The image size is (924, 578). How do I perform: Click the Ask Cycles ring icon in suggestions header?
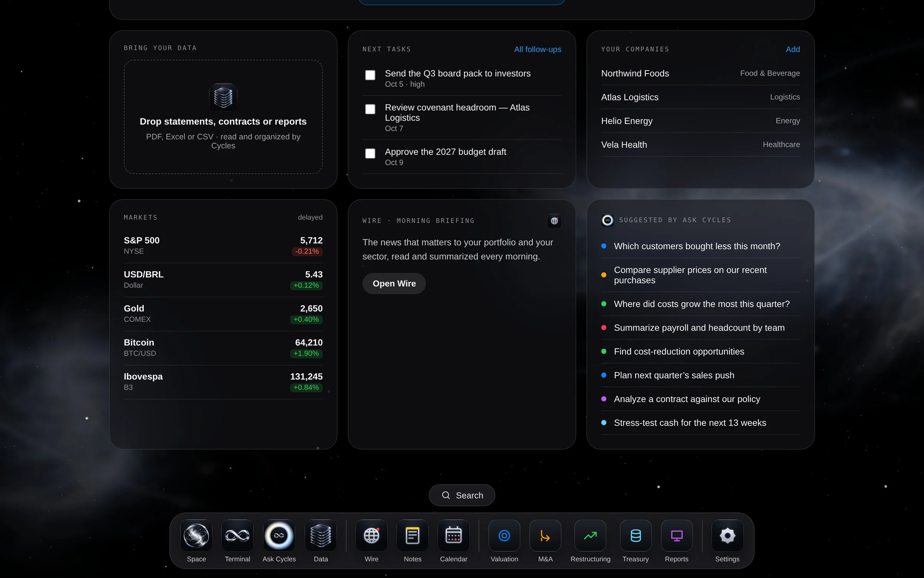[608, 220]
